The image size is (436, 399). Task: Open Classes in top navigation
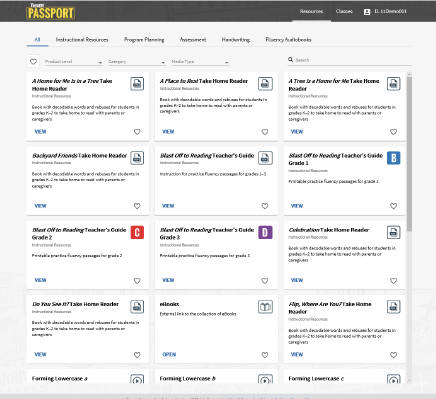tap(344, 11)
